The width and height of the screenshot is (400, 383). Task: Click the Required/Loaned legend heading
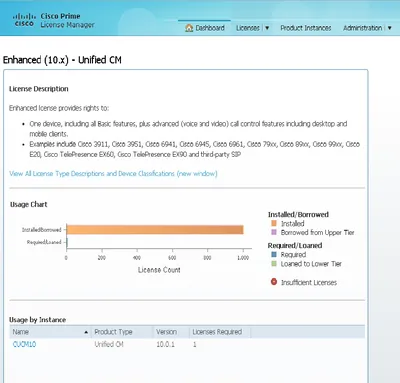[x=295, y=246]
